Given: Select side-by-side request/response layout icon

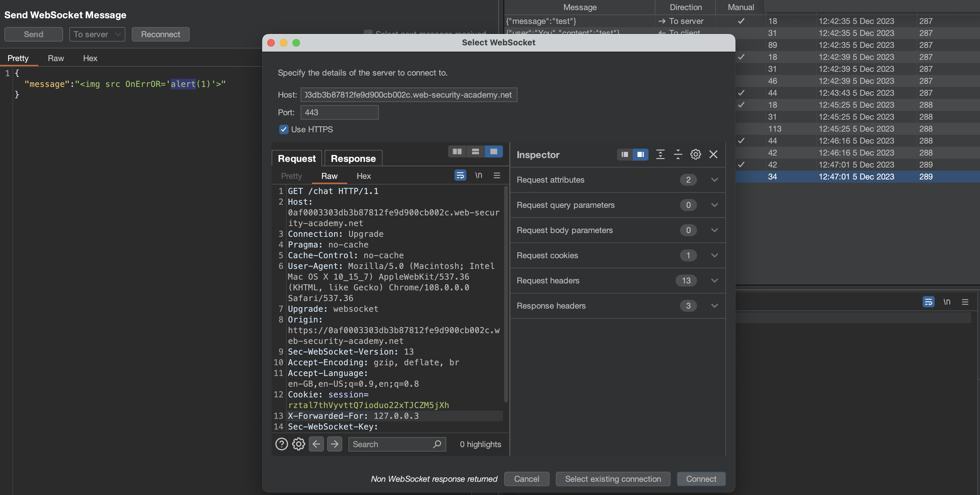Looking at the screenshot, I should click(457, 151).
